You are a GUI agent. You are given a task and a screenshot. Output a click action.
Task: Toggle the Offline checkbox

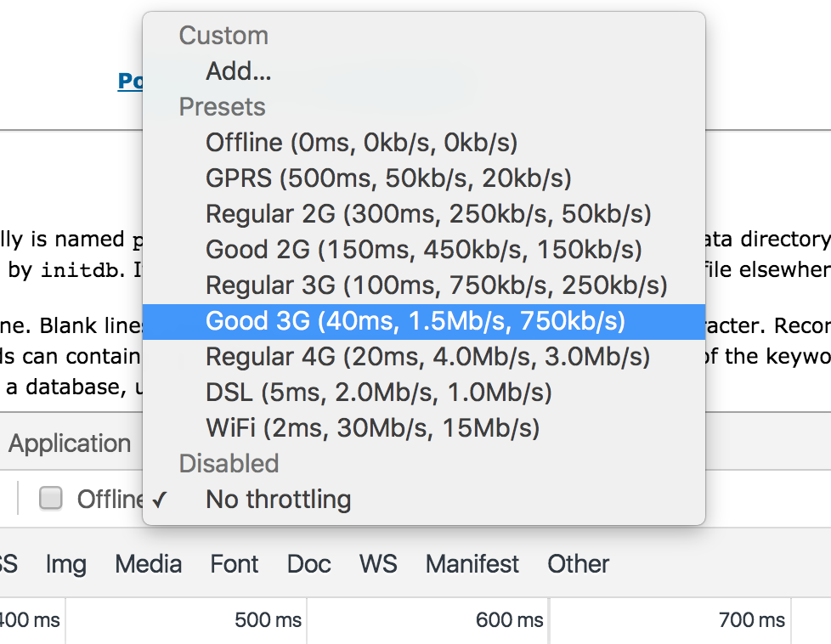(50, 498)
